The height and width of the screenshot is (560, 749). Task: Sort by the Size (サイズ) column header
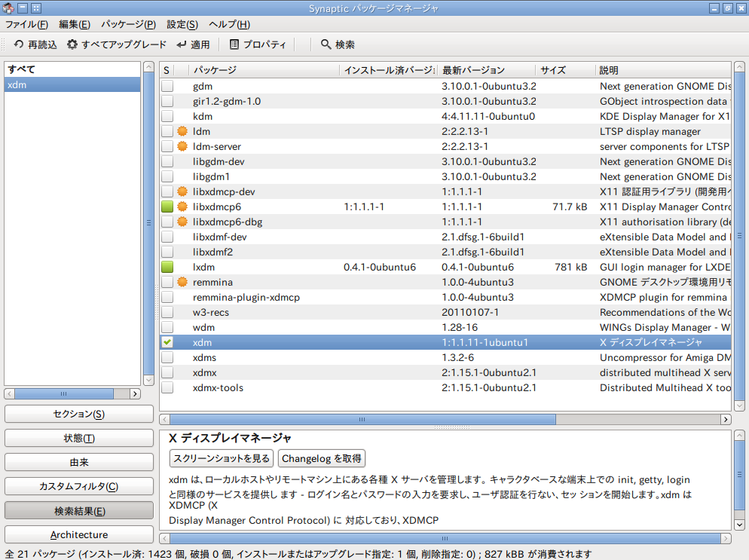tap(566, 70)
